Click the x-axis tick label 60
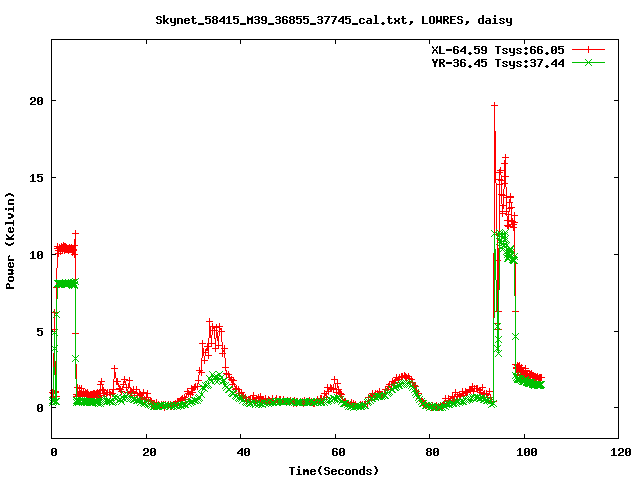The height and width of the screenshot is (480, 640). [x=338, y=452]
